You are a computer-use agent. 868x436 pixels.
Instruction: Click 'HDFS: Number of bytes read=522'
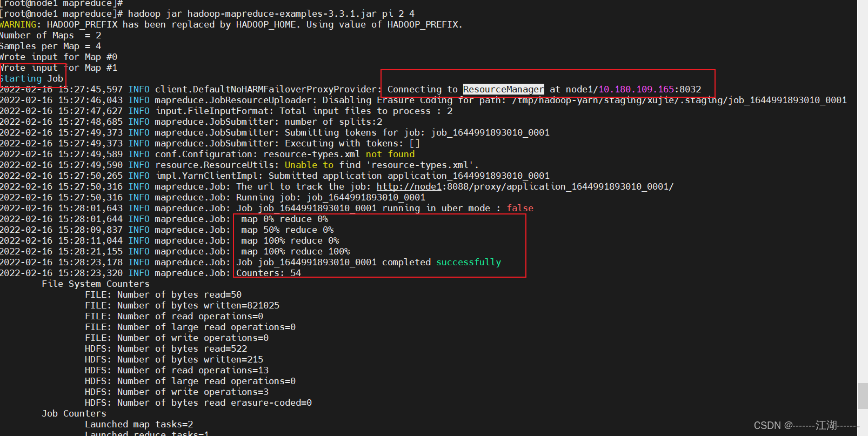pyautogui.click(x=166, y=348)
